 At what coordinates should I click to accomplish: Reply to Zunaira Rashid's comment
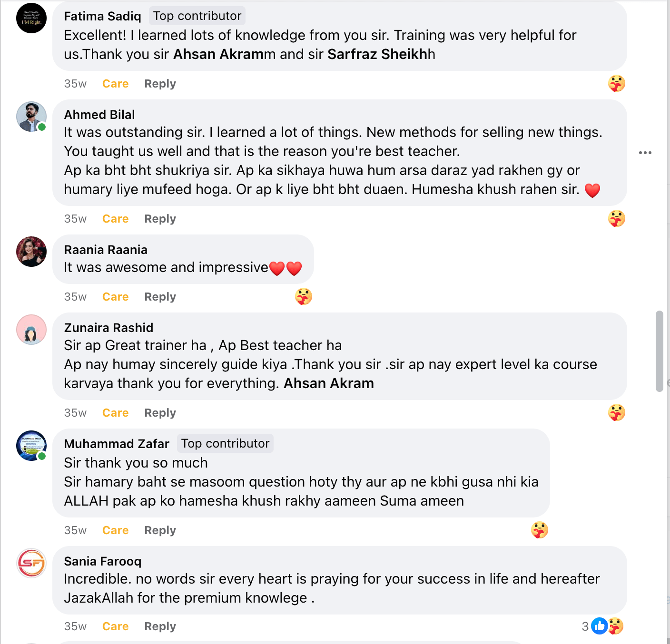click(x=160, y=413)
